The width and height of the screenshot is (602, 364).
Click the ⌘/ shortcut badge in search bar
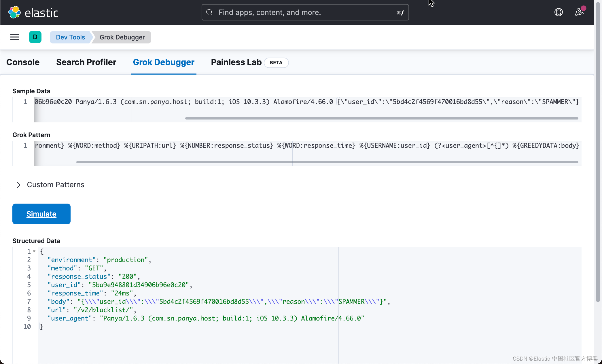point(400,12)
